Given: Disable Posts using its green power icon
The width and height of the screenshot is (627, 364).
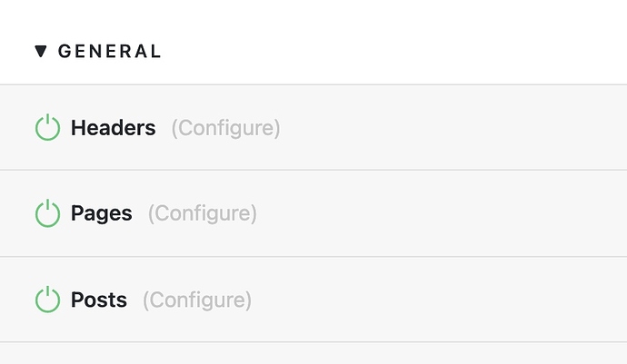Looking at the screenshot, I should coord(47,300).
